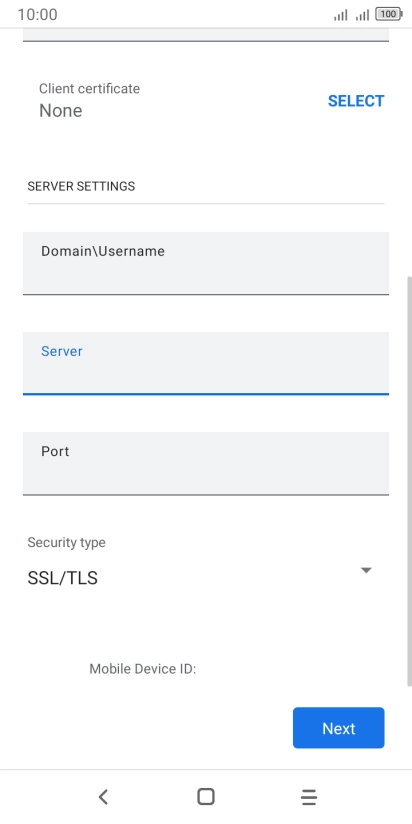Open the SSL/TLS security type selector
412x824 pixels.
pyautogui.click(x=200, y=578)
